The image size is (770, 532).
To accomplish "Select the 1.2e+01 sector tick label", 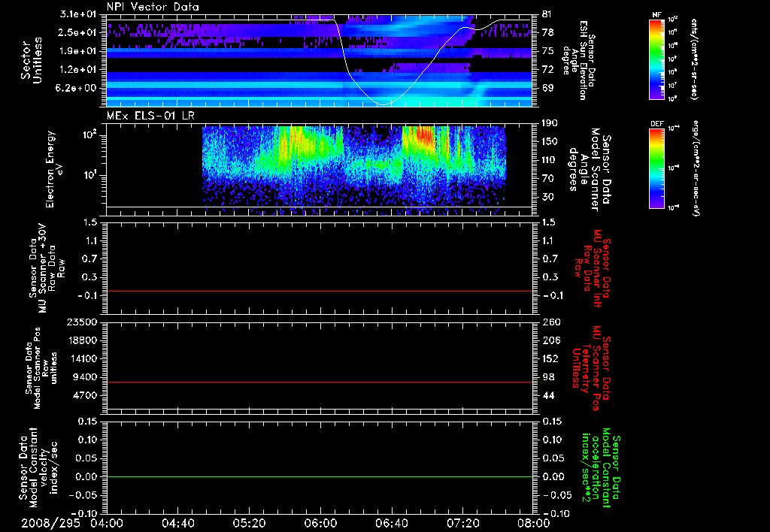I will tap(77, 70).
